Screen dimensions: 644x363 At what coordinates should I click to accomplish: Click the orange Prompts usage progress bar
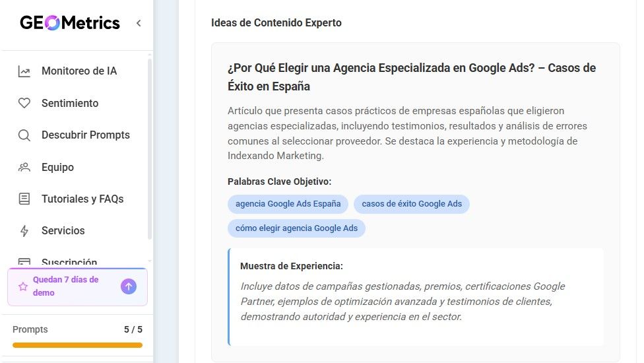[78, 345]
